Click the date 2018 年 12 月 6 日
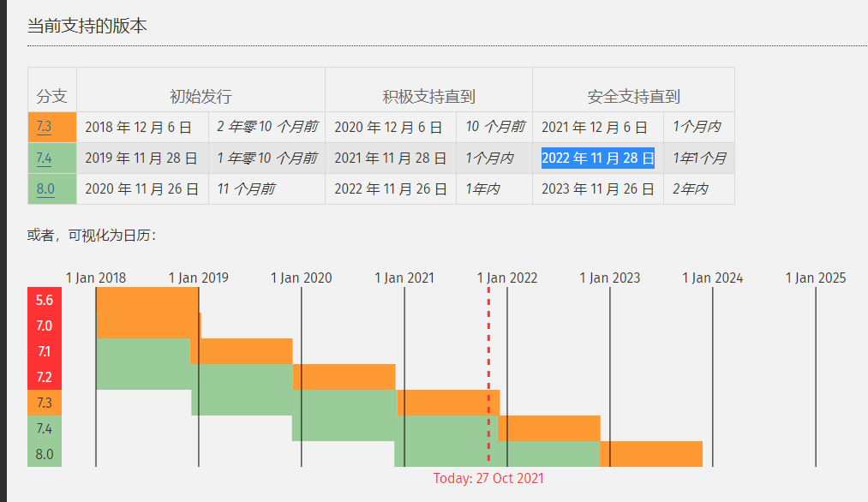868x502 pixels. tap(138, 127)
